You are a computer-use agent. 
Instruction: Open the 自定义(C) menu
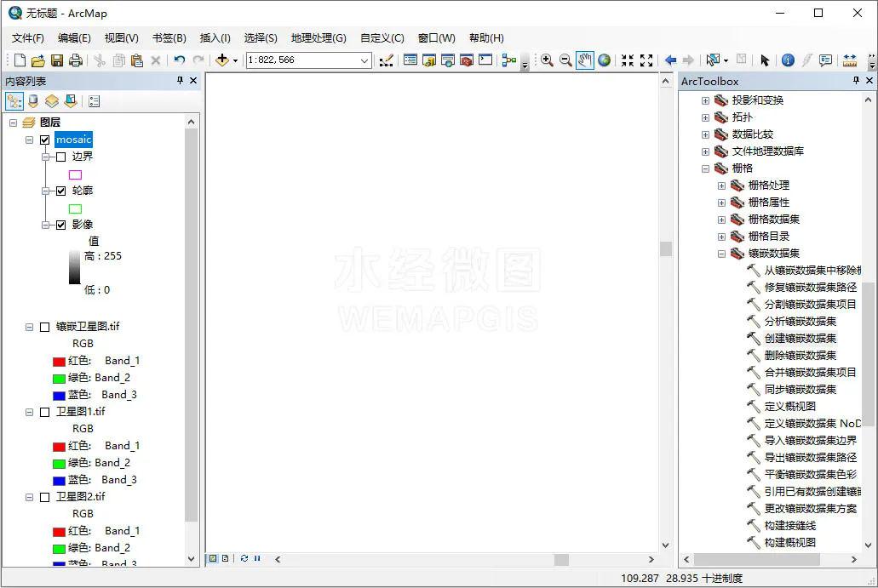[x=382, y=38]
